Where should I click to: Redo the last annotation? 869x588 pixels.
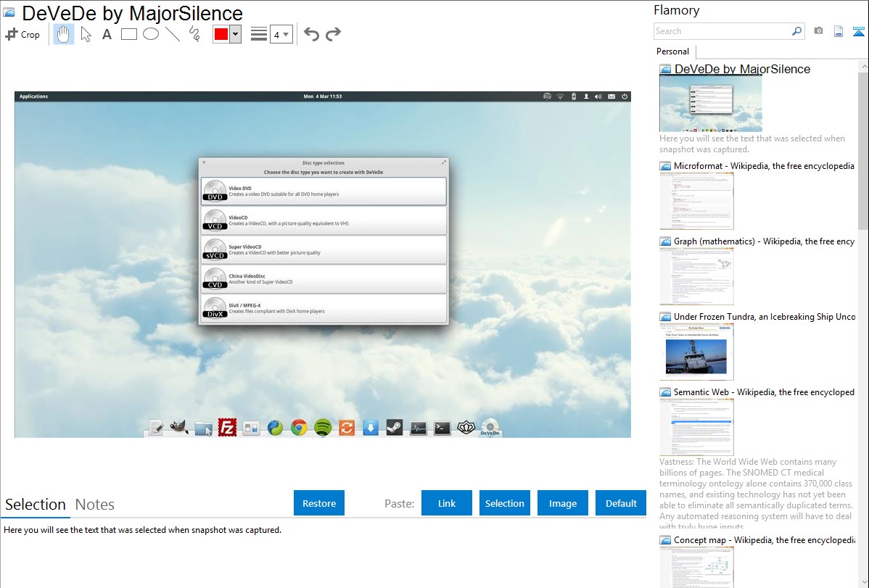[333, 34]
